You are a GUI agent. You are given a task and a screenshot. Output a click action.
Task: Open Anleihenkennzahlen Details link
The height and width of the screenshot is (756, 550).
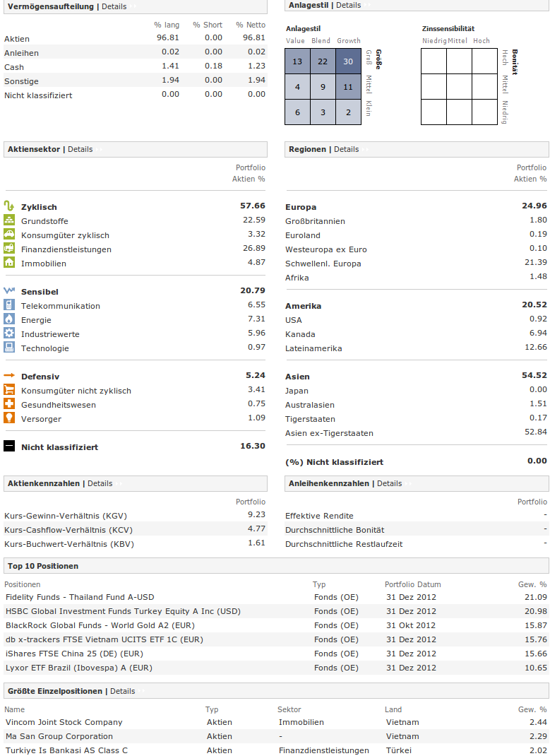tap(389, 483)
